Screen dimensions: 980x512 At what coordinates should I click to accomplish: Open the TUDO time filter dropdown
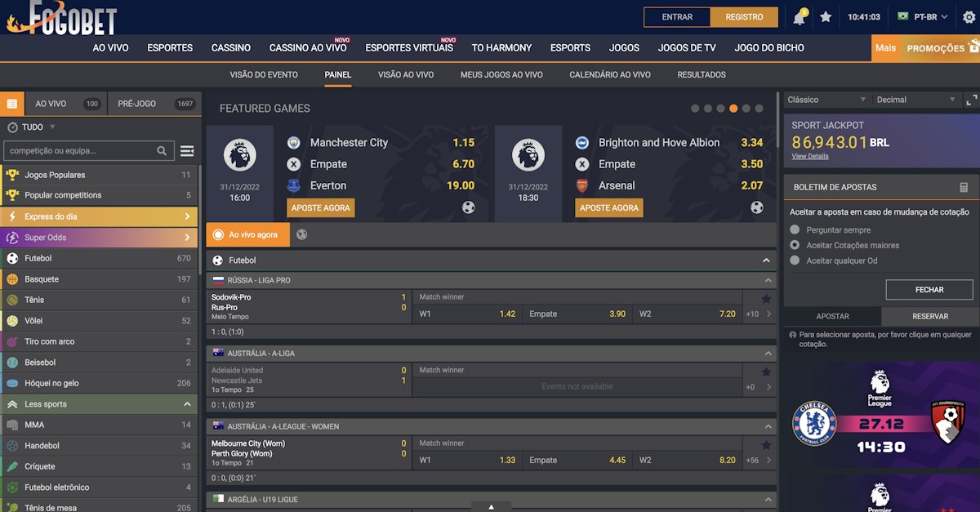tap(32, 127)
